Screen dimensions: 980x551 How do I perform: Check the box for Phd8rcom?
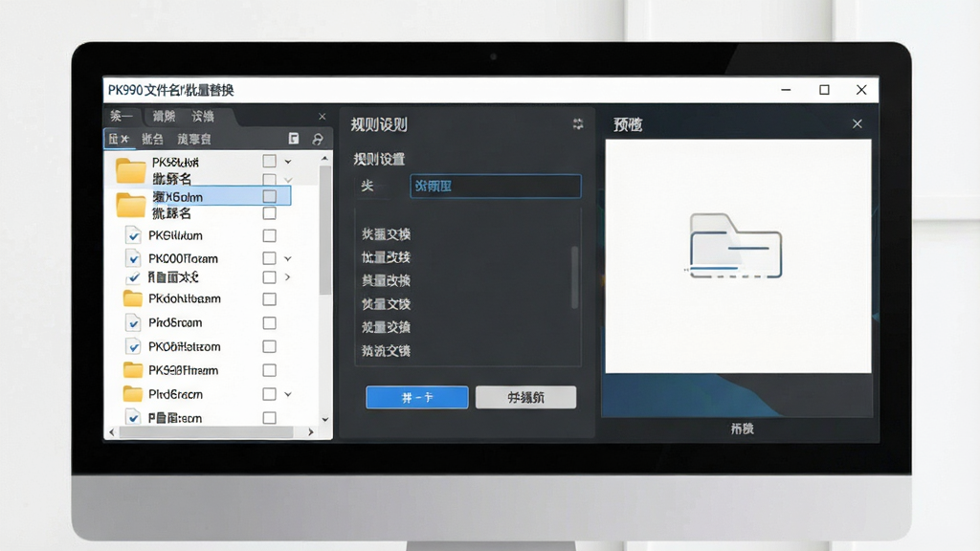(269, 322)
